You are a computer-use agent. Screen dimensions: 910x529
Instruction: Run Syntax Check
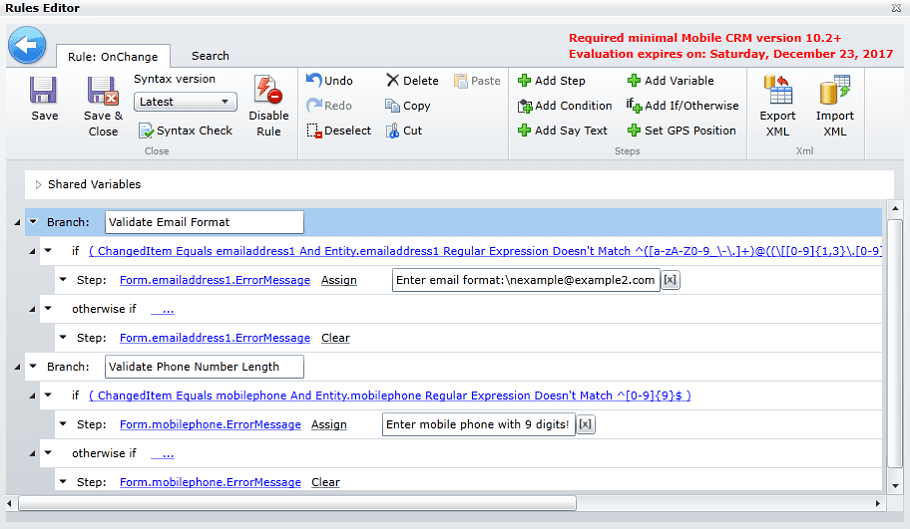(186, 131)
